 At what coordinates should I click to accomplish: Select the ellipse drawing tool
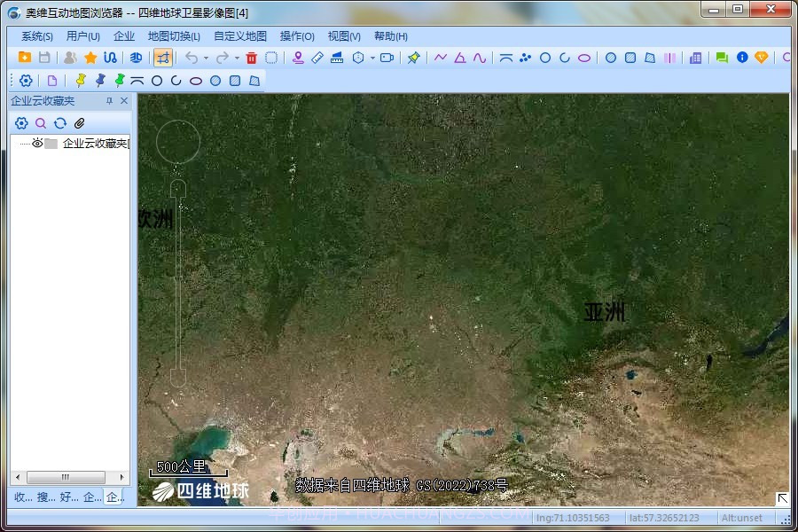[x=584, y=57]
